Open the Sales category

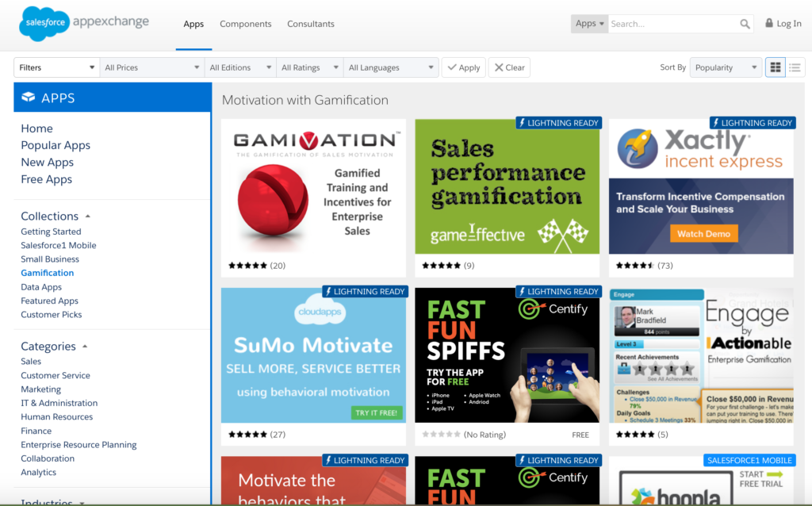[x=31, y=362]
